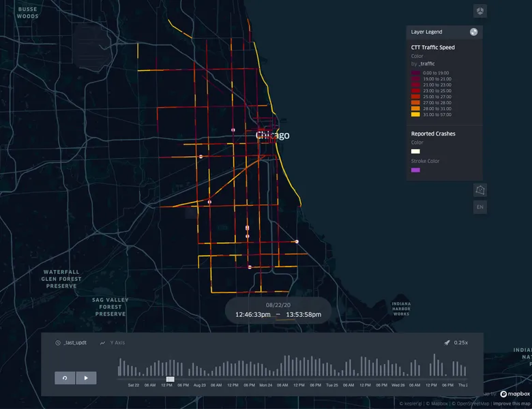Change the 0.25x animation speed
Image resolution: width=532 pixels, height=409 pixels.
point(456,343)
